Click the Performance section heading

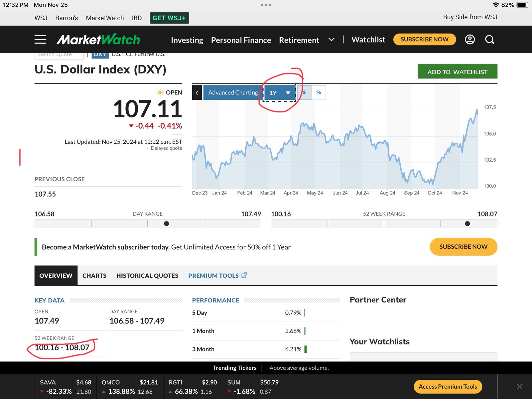coord(215,300)
